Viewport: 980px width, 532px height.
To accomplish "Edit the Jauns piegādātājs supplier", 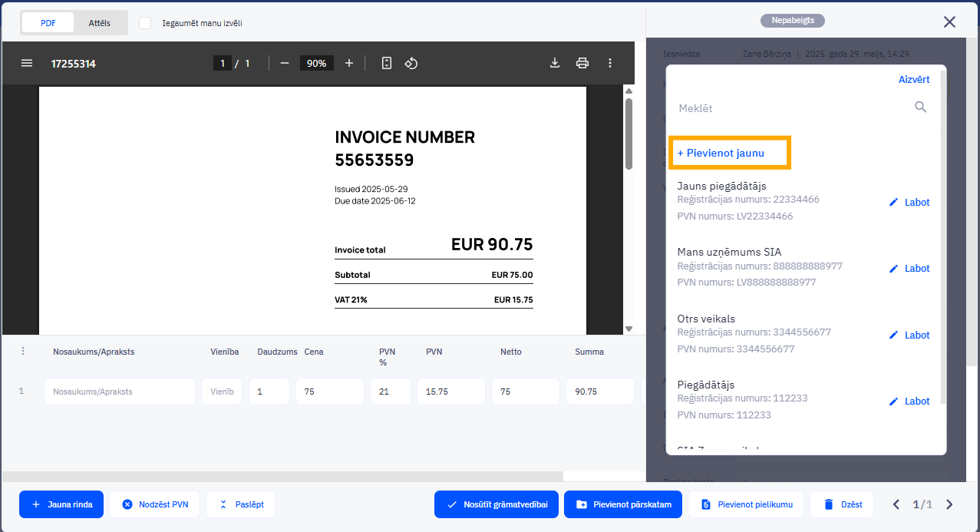I will point(909,203).
